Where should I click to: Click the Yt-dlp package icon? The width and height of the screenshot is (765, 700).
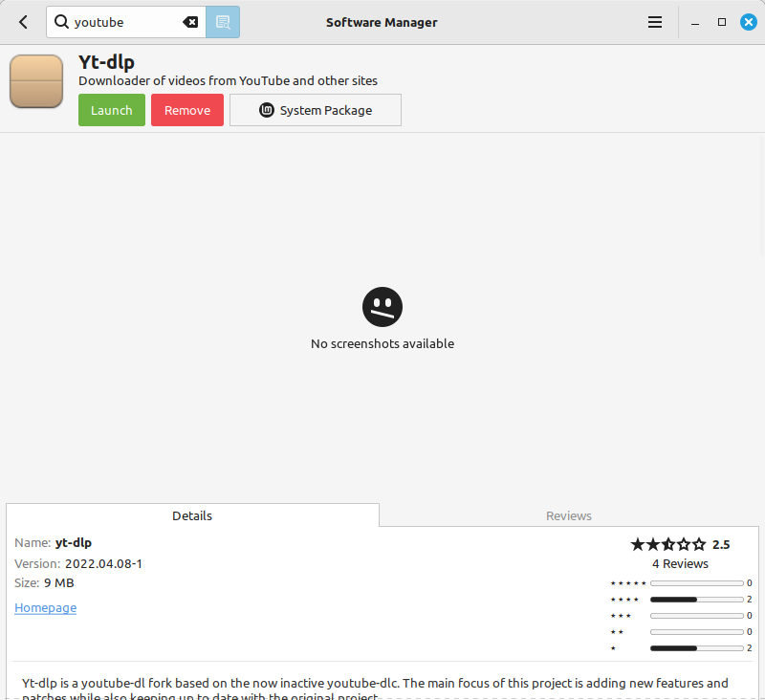point(36,81)
